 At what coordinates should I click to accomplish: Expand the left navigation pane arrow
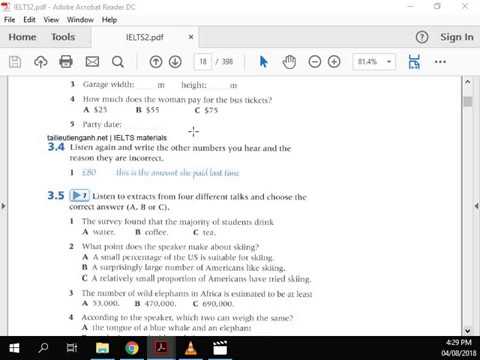3,206
